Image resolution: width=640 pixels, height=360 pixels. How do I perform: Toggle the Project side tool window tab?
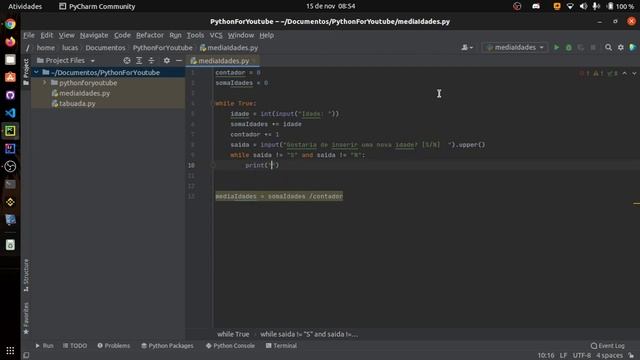click(x=26, y=71)
